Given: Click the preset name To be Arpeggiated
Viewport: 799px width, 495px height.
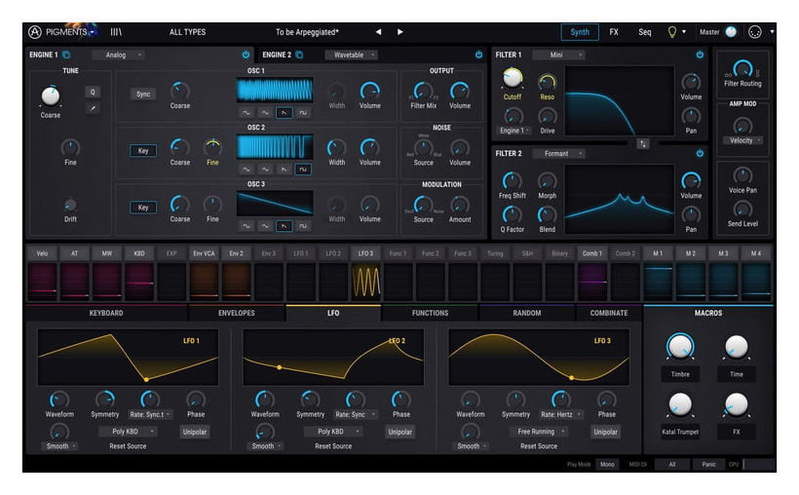Looking at the screenshot, I should point(307,32).
